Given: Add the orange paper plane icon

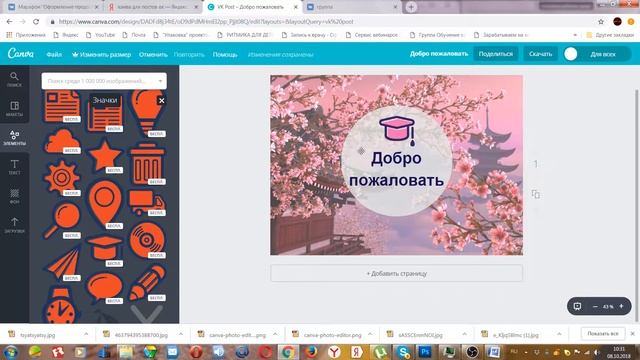Looking at the screenshot, I should [62, 263].
